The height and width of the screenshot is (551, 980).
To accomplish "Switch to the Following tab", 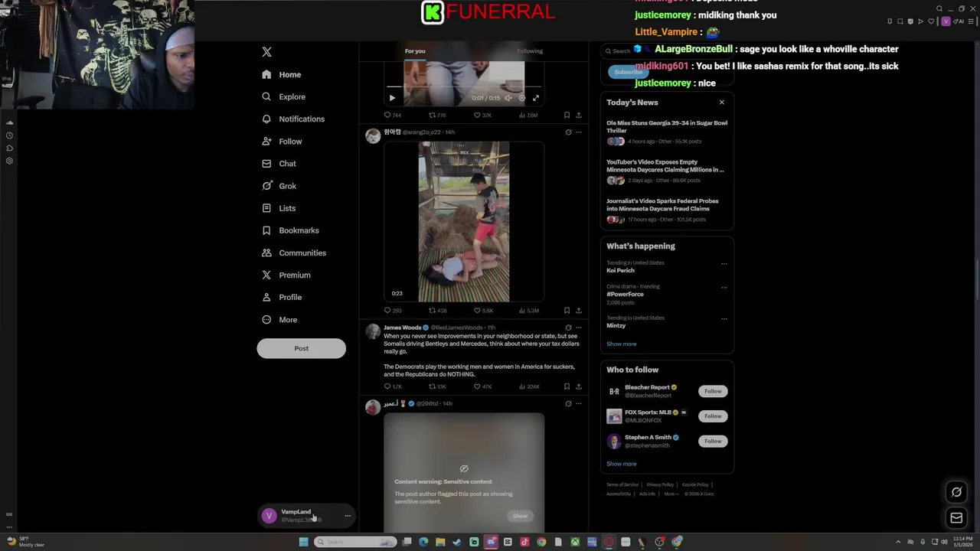I will (529, 51).
